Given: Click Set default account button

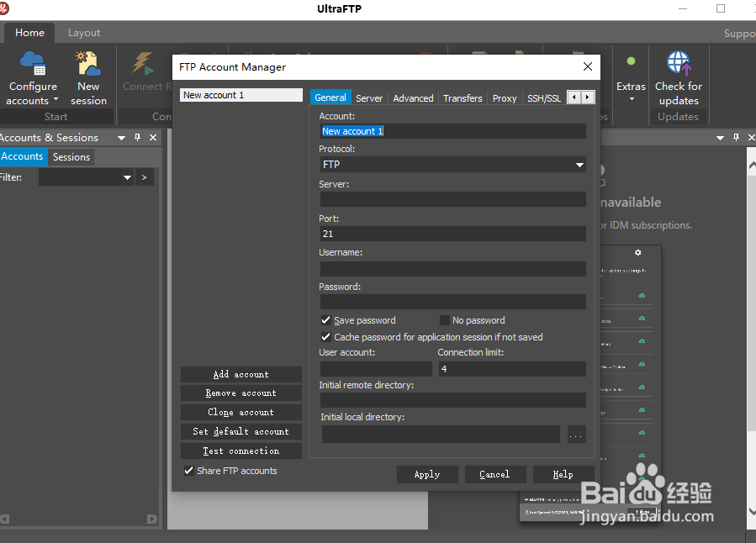Looking at the screenshot, I should tap(241, 432).
